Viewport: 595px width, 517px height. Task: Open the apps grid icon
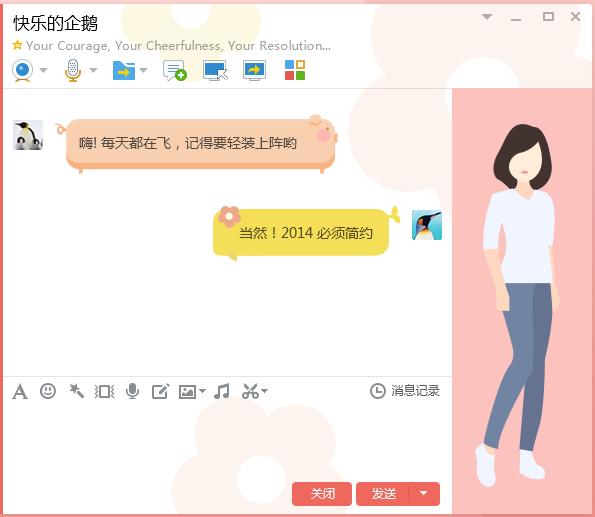[x=295, y=70]
